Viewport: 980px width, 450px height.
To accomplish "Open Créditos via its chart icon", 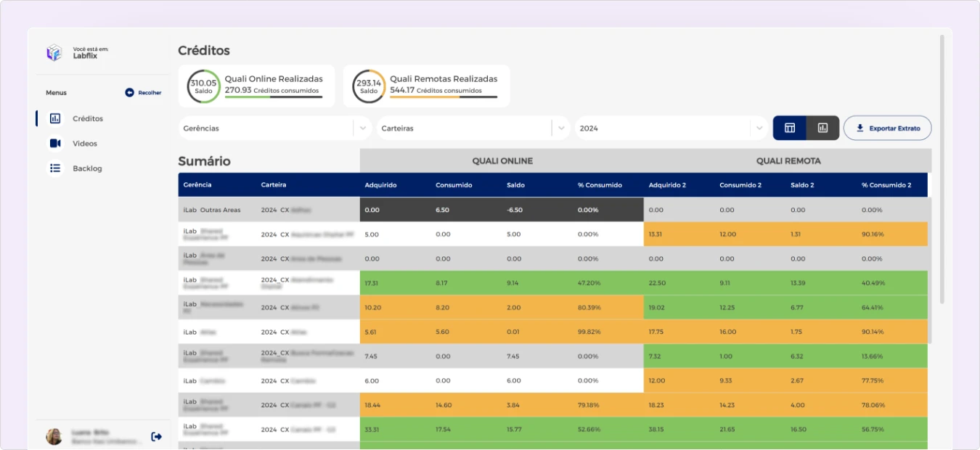I will pos(55,118).
